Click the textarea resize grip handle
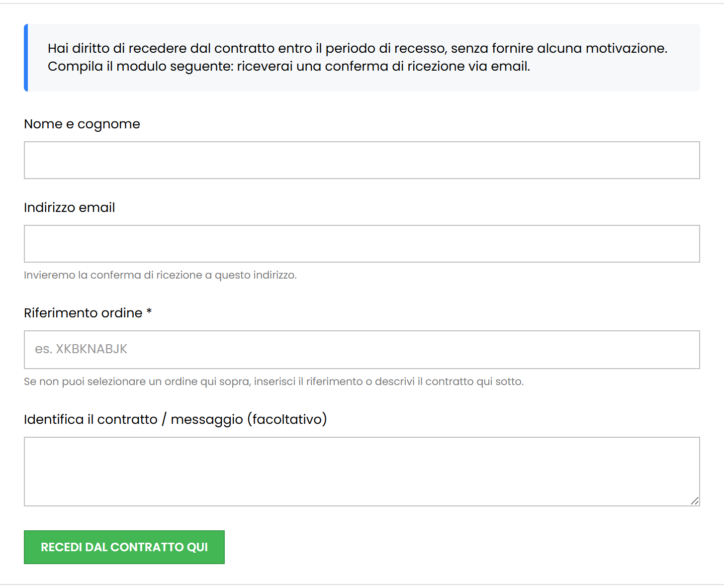 (695, 501)
